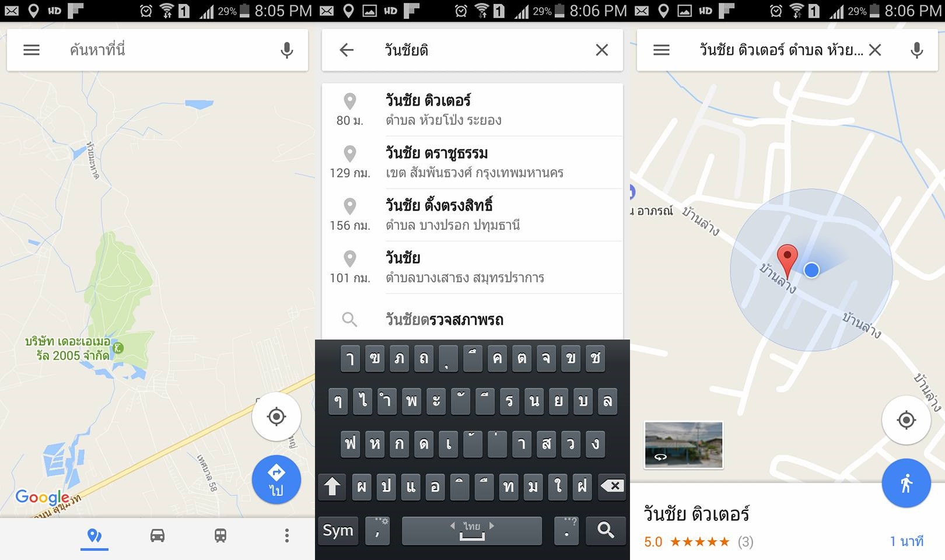
Task: Tap the ไทย language spacebar
Action: click(x=472, y=530)
